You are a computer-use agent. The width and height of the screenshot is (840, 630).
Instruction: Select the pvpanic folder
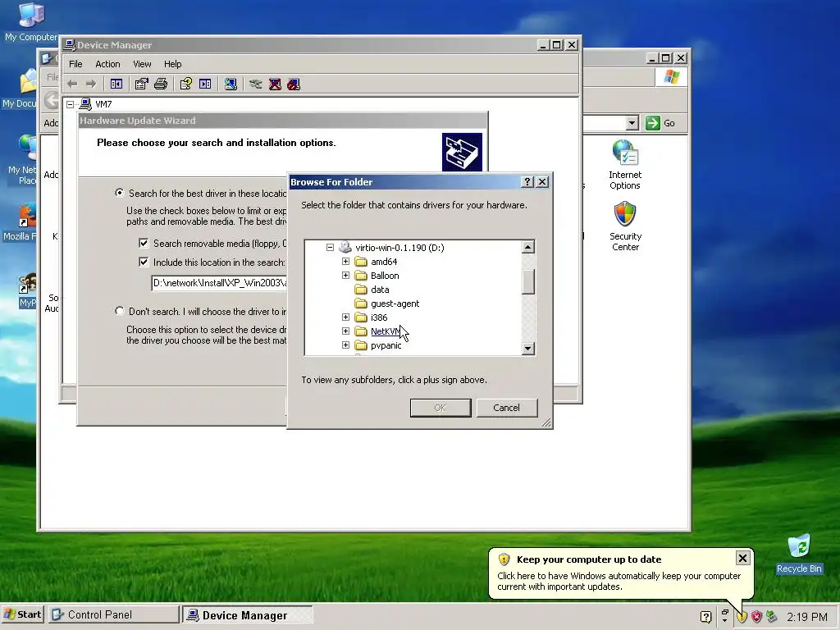pyautogui.click(x=386, y=345)
